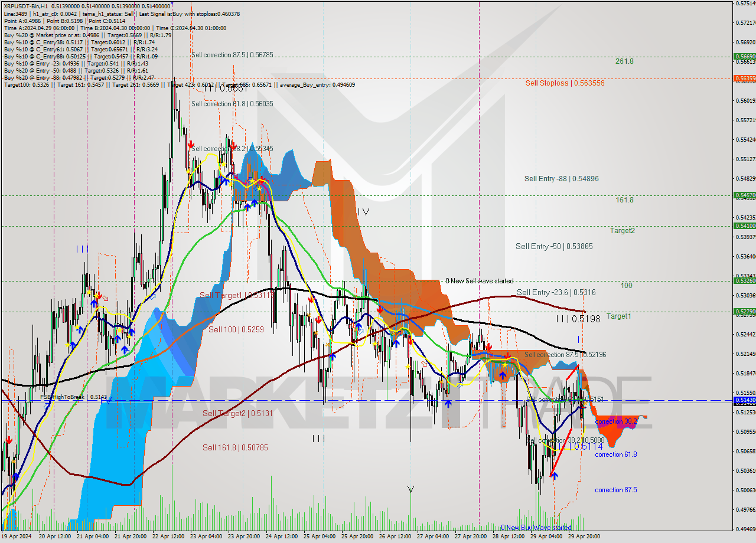Click the green Target1 level label
The width and height of the screenshot is (756, 543).
[x=619, y=316]
